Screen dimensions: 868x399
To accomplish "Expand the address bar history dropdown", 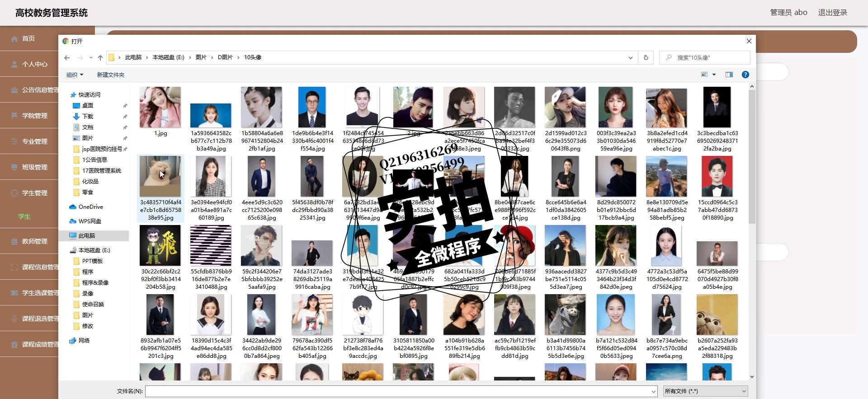I will [x=630, y=57].
